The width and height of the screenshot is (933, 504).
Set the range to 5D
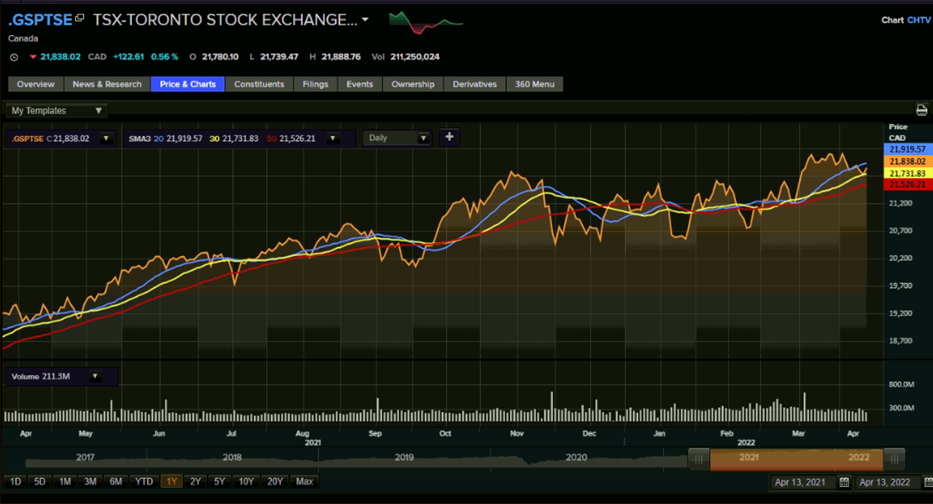tap(39, 481)
